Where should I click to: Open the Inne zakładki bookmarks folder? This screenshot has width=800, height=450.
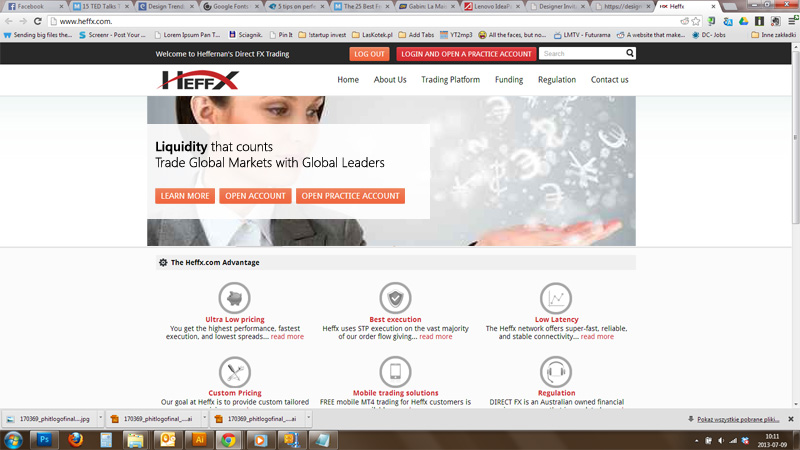tap(773, 35)
